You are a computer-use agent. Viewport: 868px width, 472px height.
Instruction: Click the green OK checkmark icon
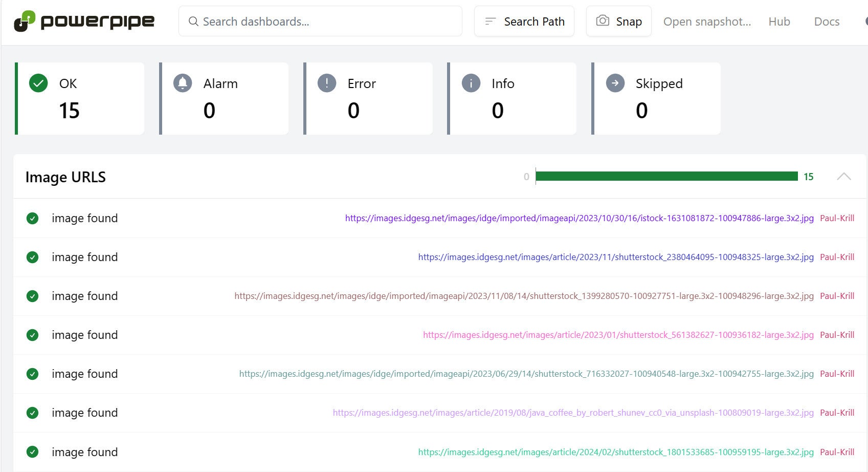pyautogui.click(x=38, y=83)
